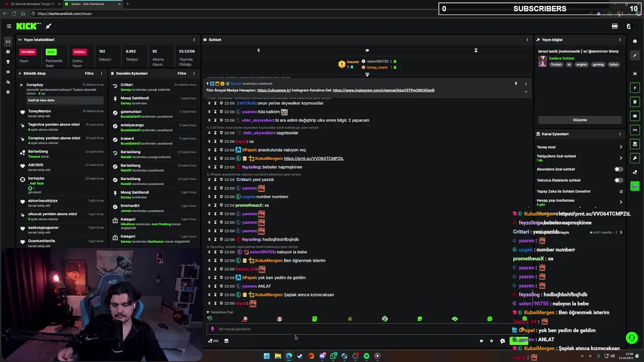Switch to Stream - Kick Dashboard tab

tap(93, 4)
